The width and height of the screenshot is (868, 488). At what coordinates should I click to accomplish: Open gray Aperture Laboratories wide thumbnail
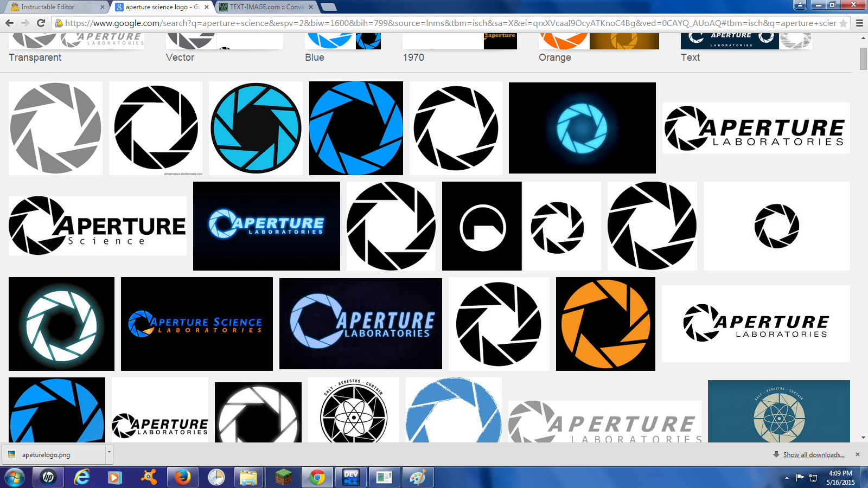point(605,421)
